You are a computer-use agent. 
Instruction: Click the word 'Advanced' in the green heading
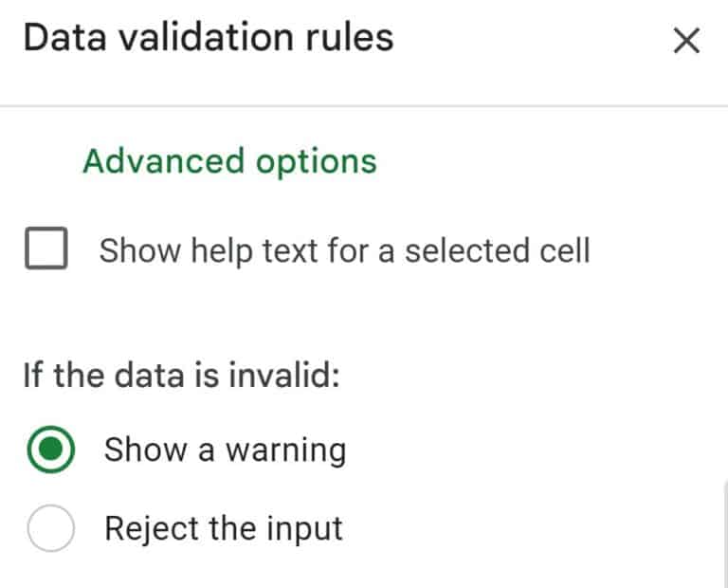163,160
